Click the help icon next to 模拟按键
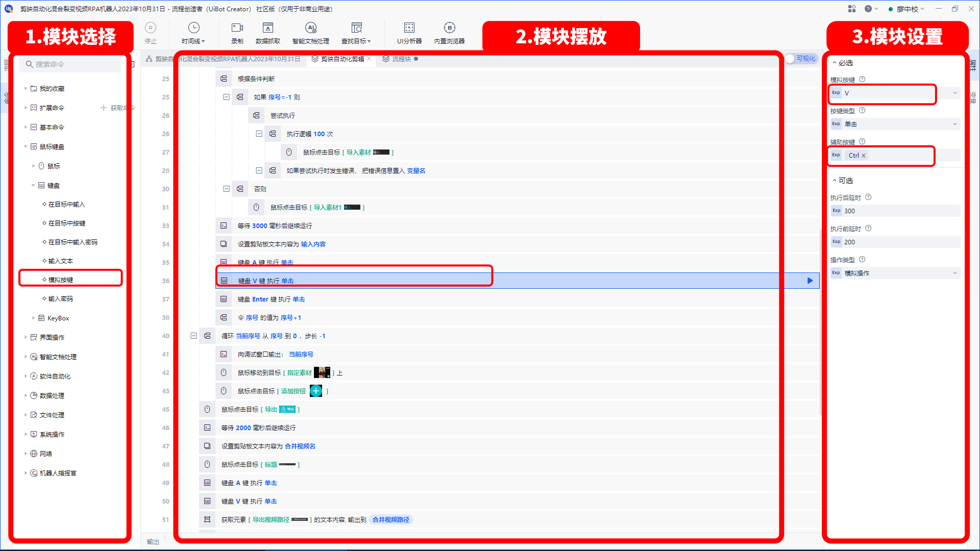 point(862,79)
